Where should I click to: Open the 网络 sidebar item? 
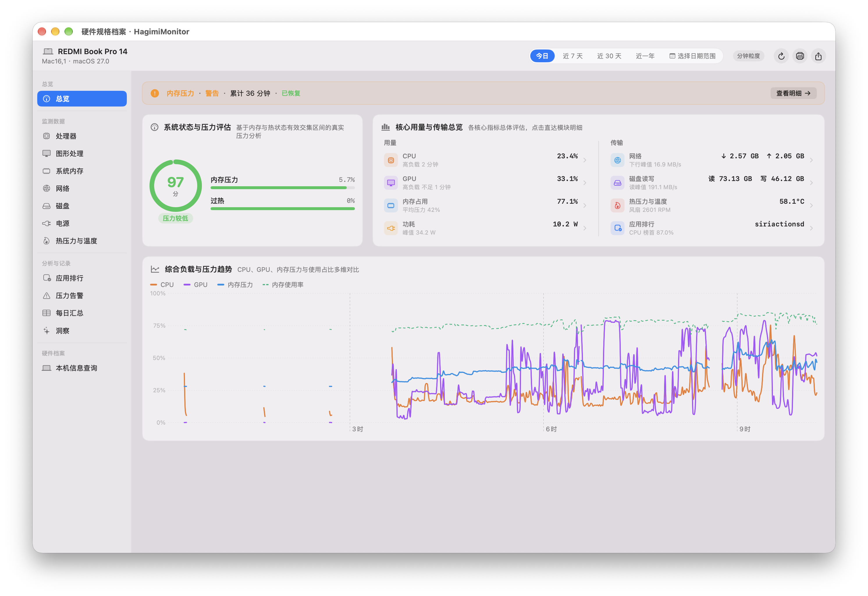click(82, 188)
